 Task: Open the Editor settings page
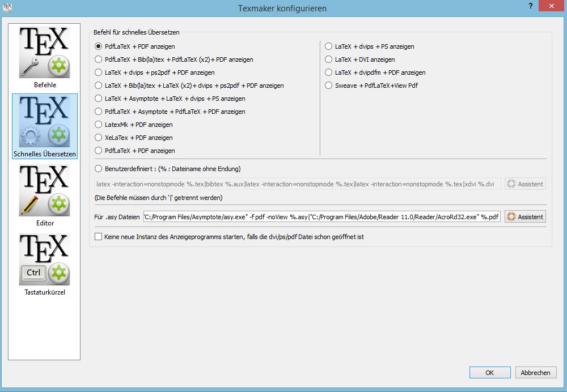(44, 196)
